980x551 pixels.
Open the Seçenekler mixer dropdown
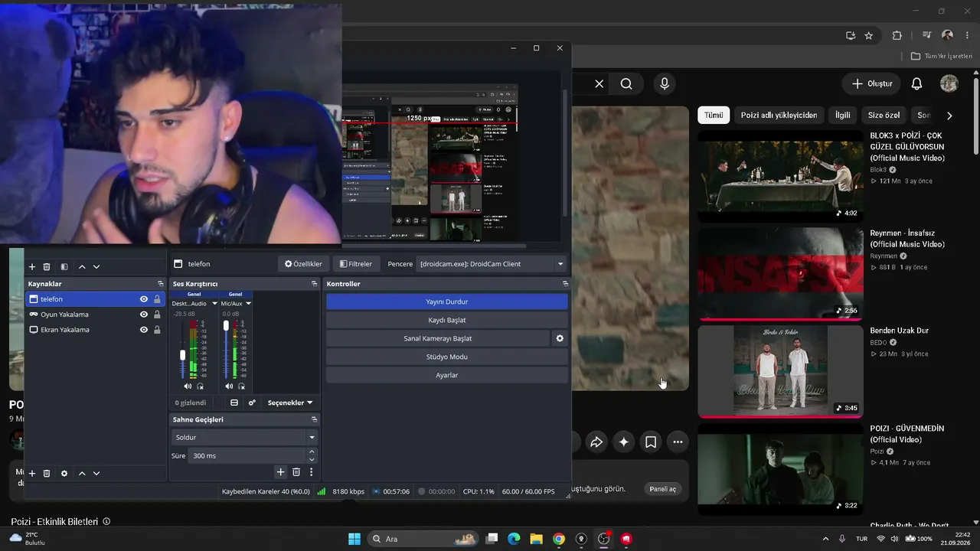tap(290, 403)
